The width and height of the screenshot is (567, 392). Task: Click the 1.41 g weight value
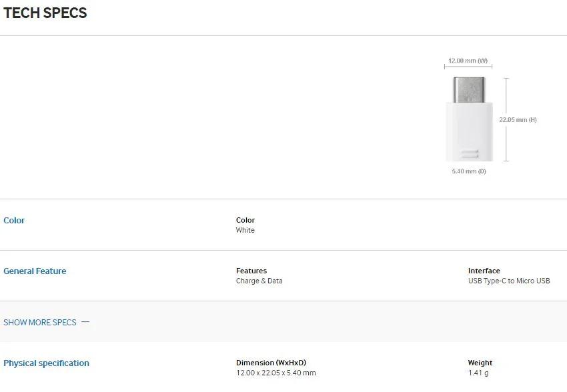[x=478, y=373]
